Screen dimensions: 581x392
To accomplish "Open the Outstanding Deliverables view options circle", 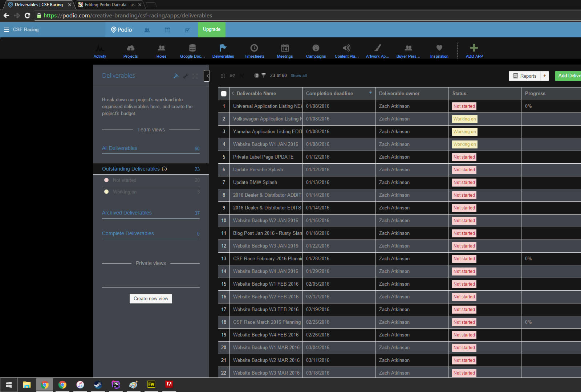I will pos(164,169).
